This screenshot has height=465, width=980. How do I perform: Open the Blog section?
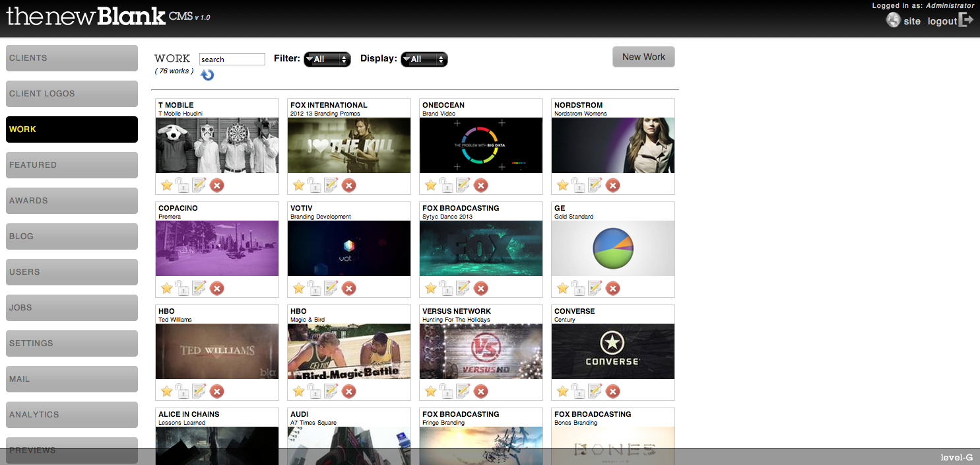(x=72, y=236)
